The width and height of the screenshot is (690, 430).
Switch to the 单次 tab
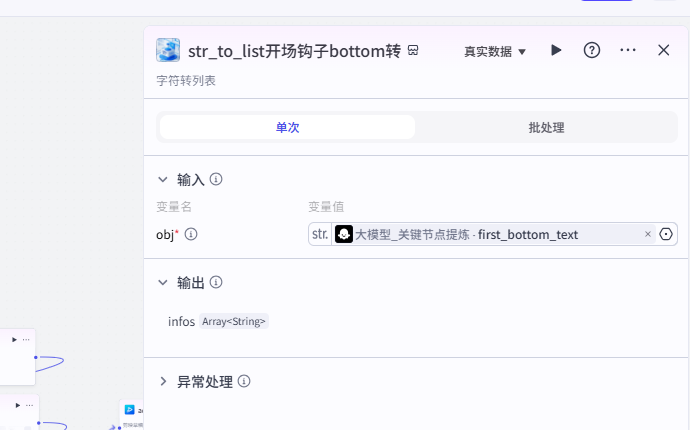tap(287, 127)
